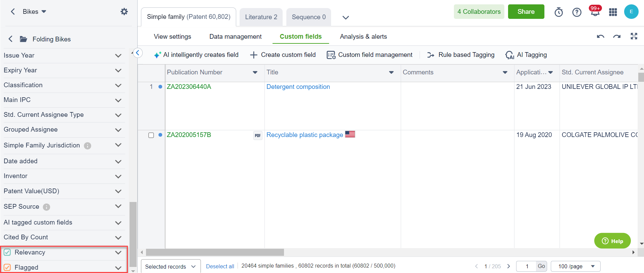
Task: Open the apps grid icon
Action: click(x=613, y=12)
